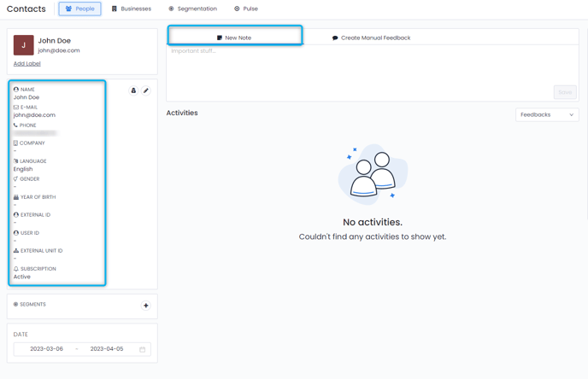Open the Businesses tab

[131, 9]
